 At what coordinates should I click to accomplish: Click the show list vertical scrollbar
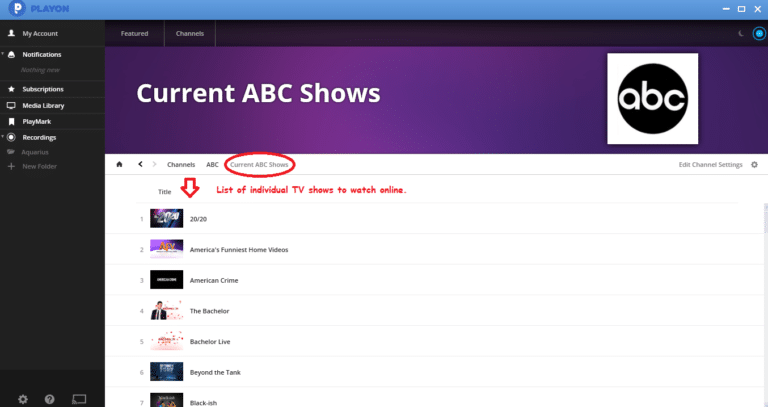click(x=765, y=218)
